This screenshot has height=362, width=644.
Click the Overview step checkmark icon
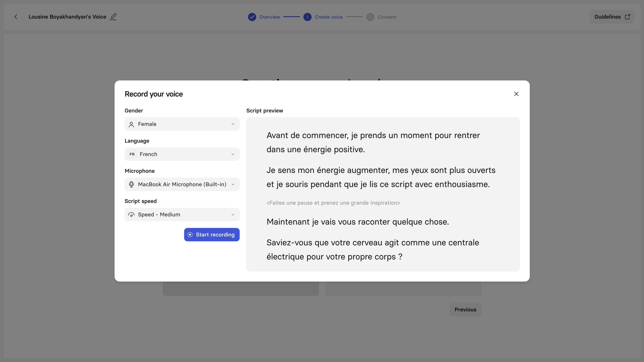(x=252, y=17)
